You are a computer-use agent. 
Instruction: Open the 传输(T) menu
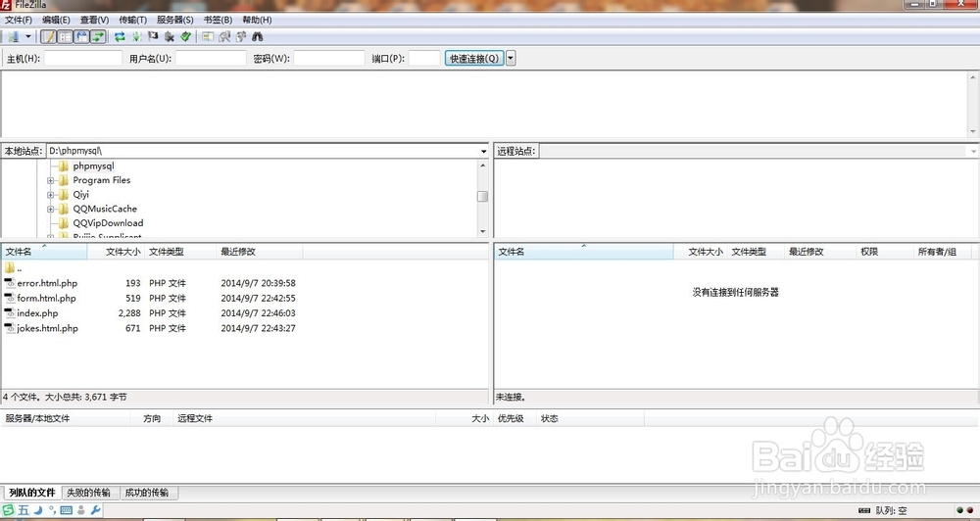tap(132, 20)
